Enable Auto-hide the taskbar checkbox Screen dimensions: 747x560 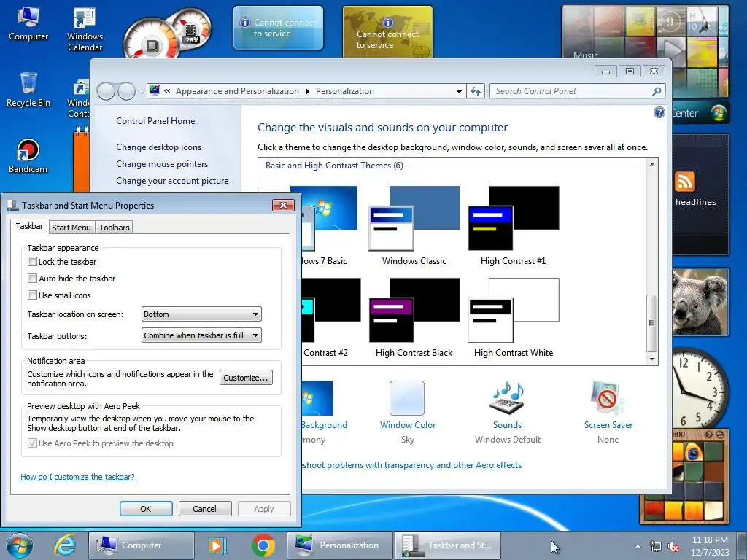pos(32,278)
